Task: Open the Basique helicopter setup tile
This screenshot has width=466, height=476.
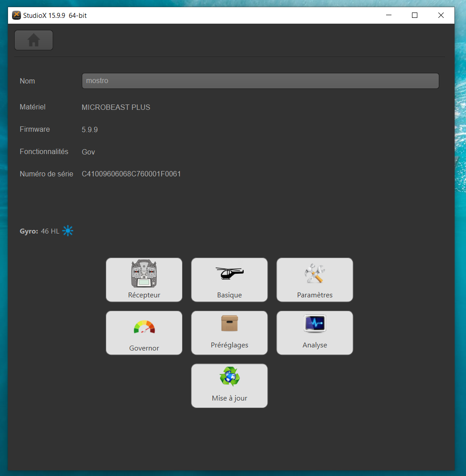Action: [229, 280]
